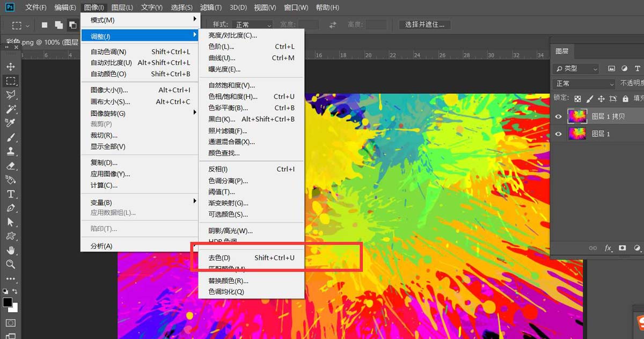
Task: Select the Paint Bucket tool
Action: point(10,180)
